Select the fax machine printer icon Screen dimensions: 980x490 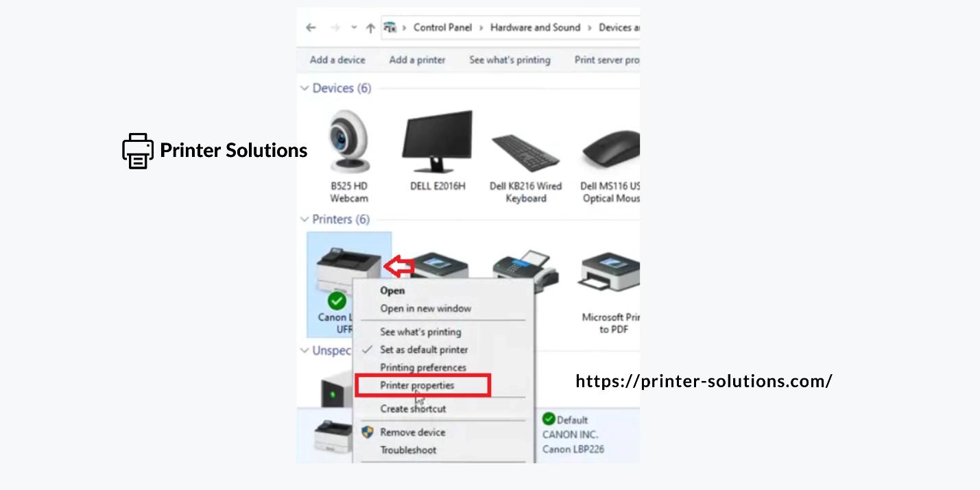tap(525, 270)
